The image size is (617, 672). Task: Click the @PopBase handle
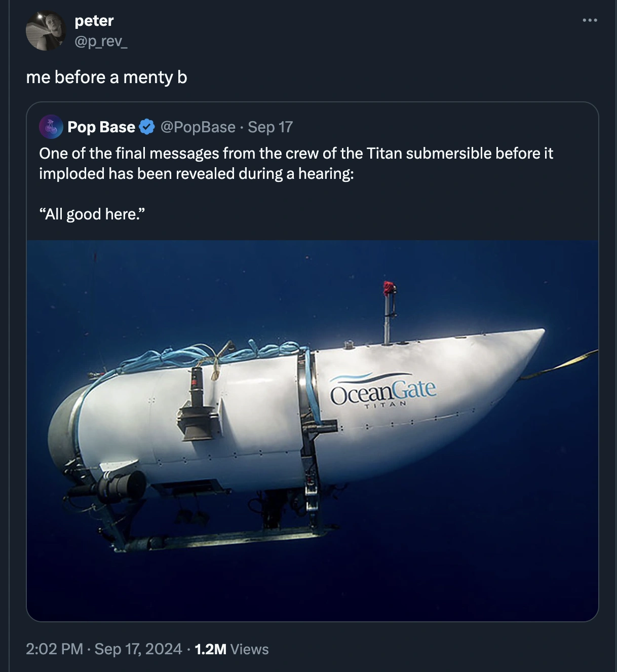198,127
